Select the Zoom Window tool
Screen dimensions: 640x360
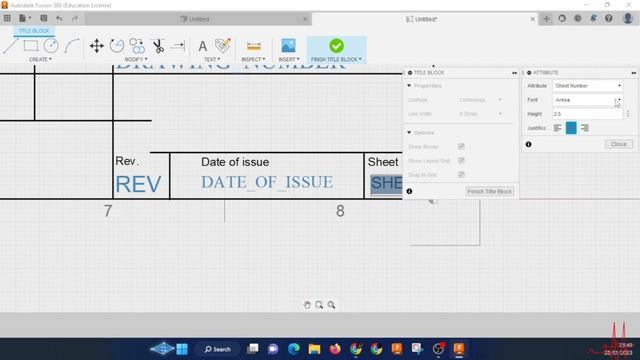(x=319, y=305)
